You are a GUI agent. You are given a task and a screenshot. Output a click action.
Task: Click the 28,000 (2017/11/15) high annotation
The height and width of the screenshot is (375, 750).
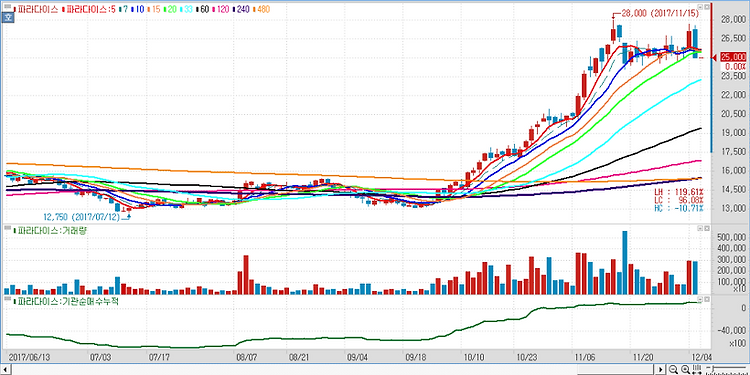point(659,13)
